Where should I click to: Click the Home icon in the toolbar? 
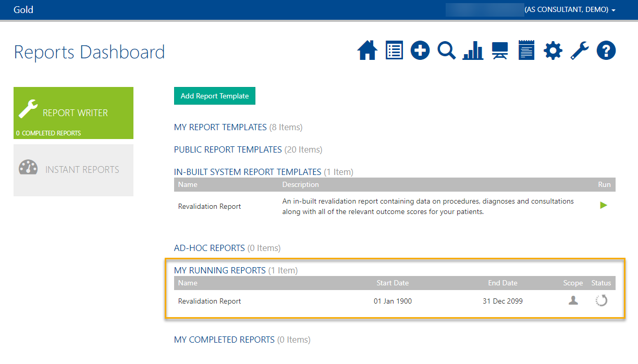tap(367, 50)
